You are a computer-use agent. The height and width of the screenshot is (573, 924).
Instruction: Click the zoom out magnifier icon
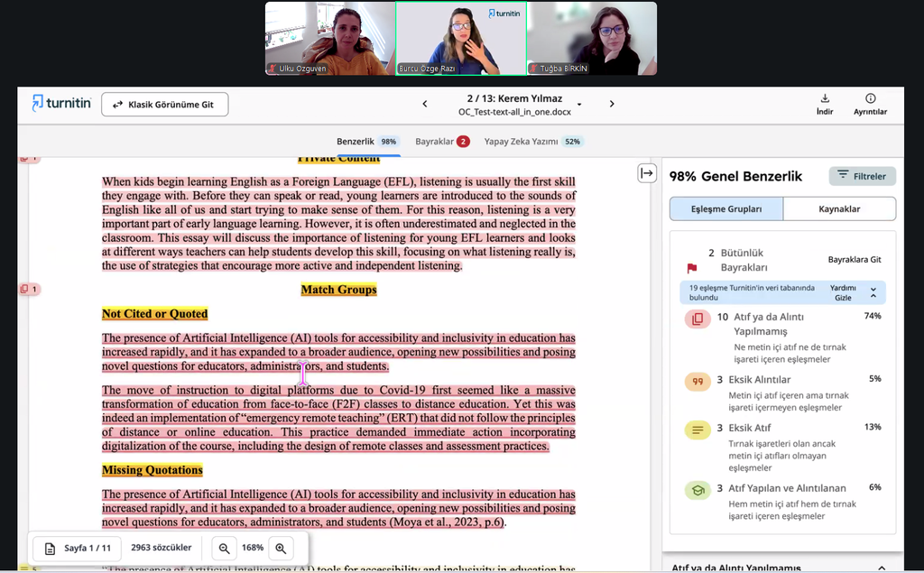pyautogui.click(x=224, y=548)
